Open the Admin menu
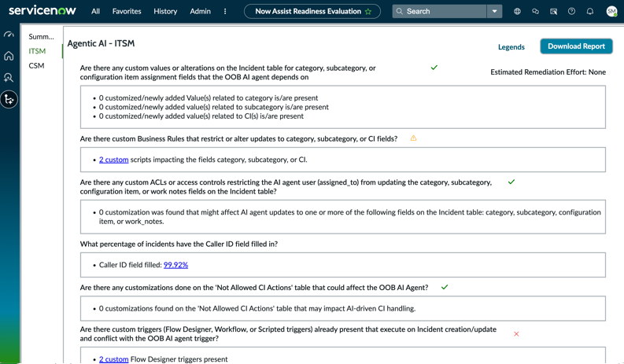The image size is (624, 364). [200, 11]
